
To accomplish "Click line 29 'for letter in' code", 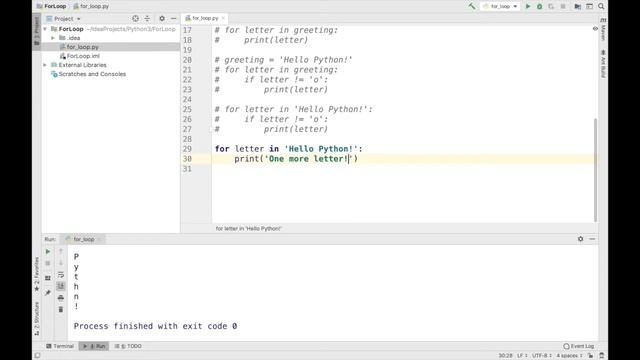I will pyautogui.click(x=289, y=149).
